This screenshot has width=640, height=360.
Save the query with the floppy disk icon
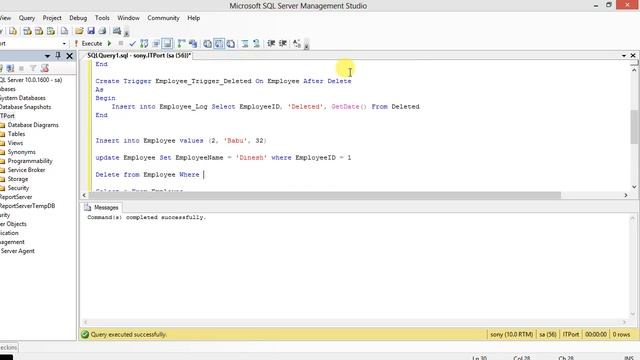(91, 31)
